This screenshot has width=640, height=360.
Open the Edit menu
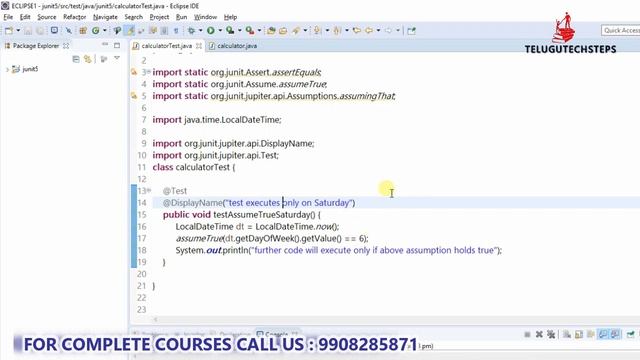pos(25,17)
